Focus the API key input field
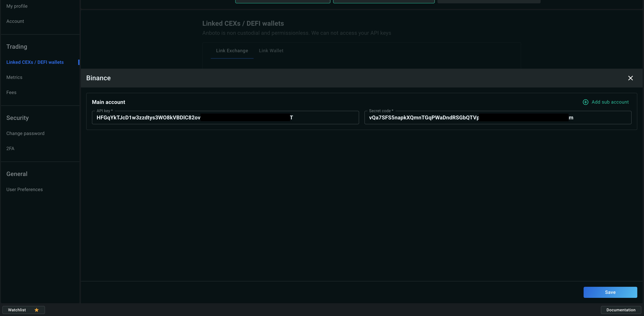Image resolution: width=644 pixels, height=316 pixels. pyautogui.click(x=225, y=118)
